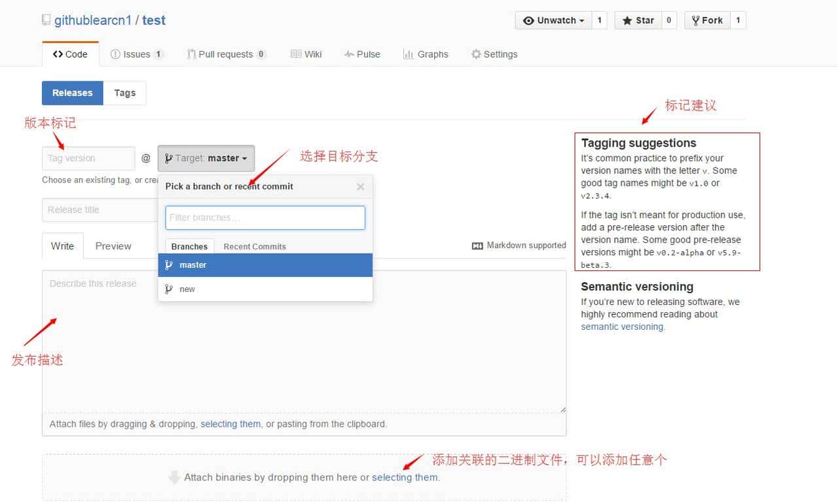View the Graphs tab
Screen dimensions: 838x504
point(426,54)
